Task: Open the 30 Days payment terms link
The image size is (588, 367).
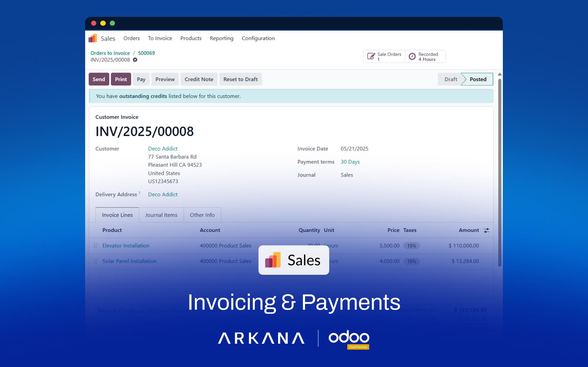Action: (x=350, y=162)
